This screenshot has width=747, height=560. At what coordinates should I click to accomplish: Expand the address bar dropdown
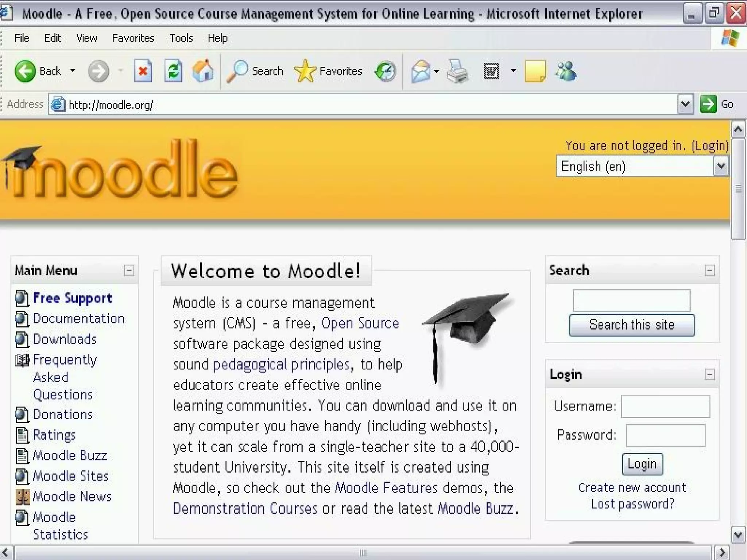(685, 105)
